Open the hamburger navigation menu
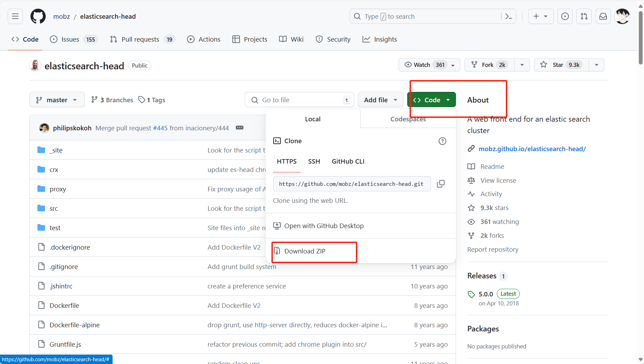This screenshot has width=644, height=364. 15,16
